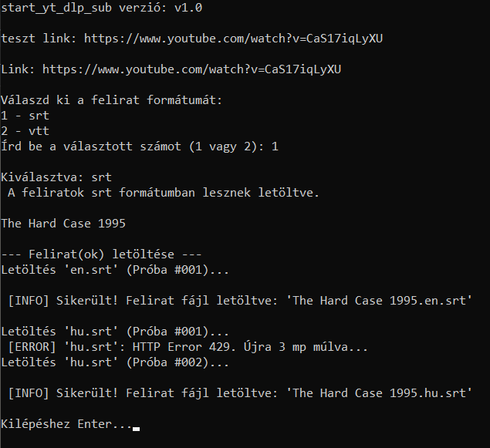
Task: Click the Link: YouTube URL line
Action: click(171, 69)
